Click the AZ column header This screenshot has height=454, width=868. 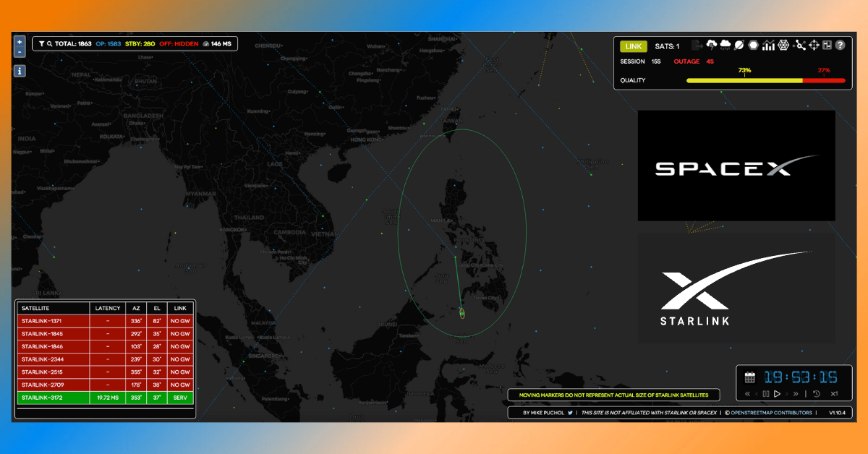coord(136,308)
